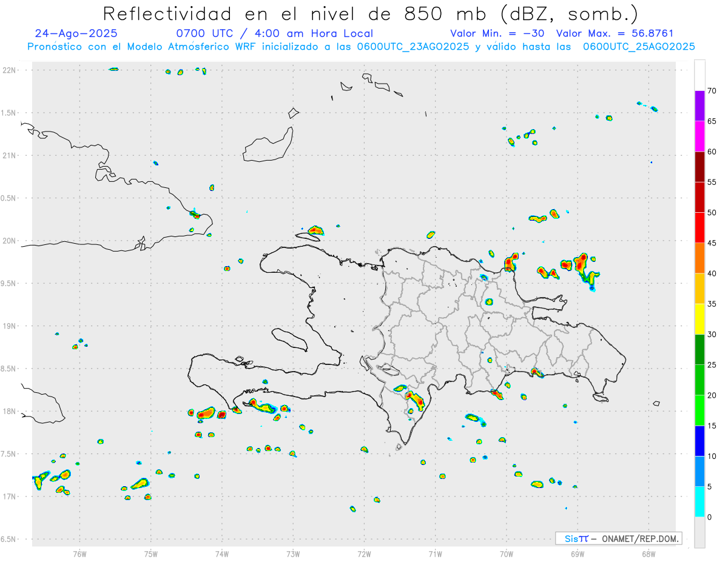Click the '55' value on the color scale
Image resolution: width=728 pixels, height=562 pixels.
712,182
